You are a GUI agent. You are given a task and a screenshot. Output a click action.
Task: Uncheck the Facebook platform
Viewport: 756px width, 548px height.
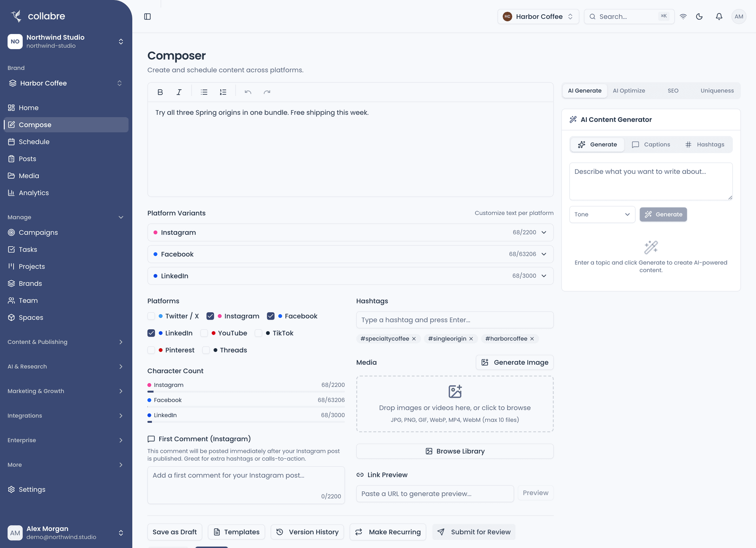pos(271,316)
